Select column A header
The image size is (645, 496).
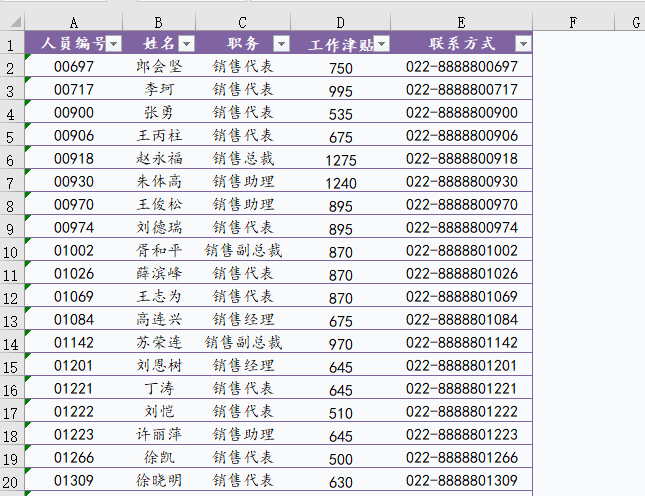coord(73,21)
